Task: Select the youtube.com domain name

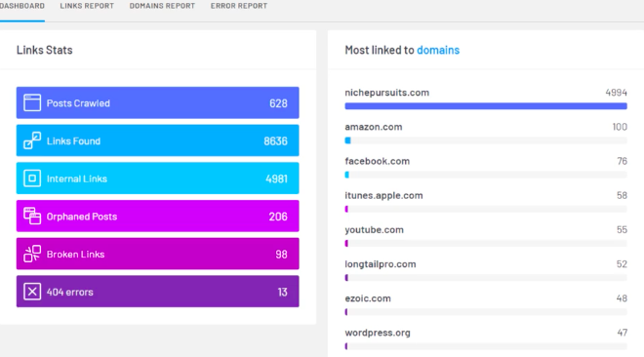Action: (374, 230)
